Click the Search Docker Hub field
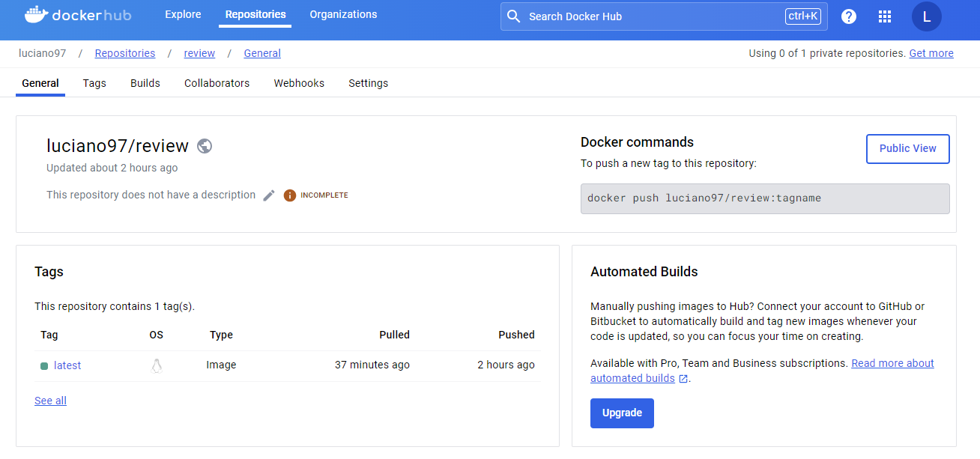The height and width of the screenshot is (459, 980). click(664, 16)
